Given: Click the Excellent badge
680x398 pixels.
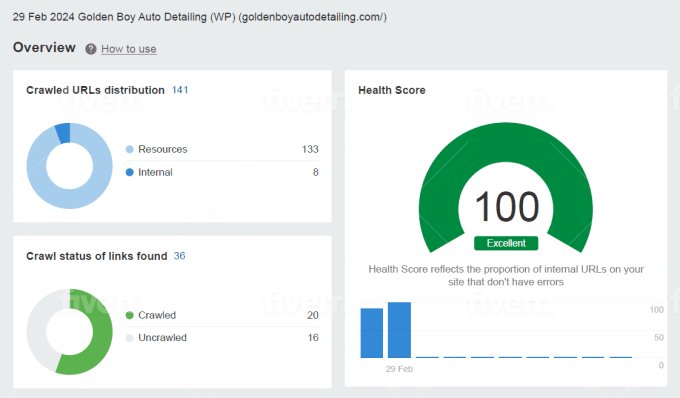Looking at the screenshot, I should pos(506,243).
